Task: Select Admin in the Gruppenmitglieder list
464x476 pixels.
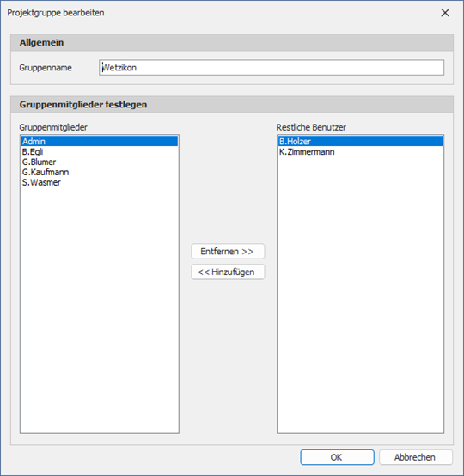Action: tap(100, 141)
